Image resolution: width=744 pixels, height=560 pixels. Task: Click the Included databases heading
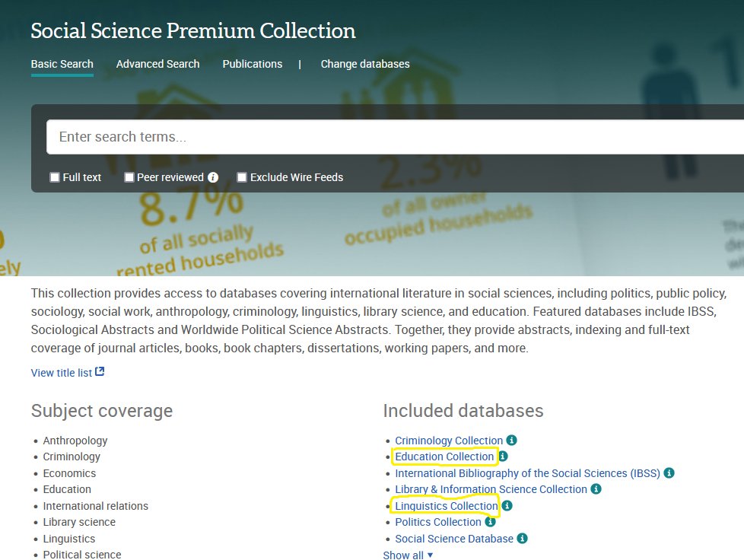[x=463, y=411]
